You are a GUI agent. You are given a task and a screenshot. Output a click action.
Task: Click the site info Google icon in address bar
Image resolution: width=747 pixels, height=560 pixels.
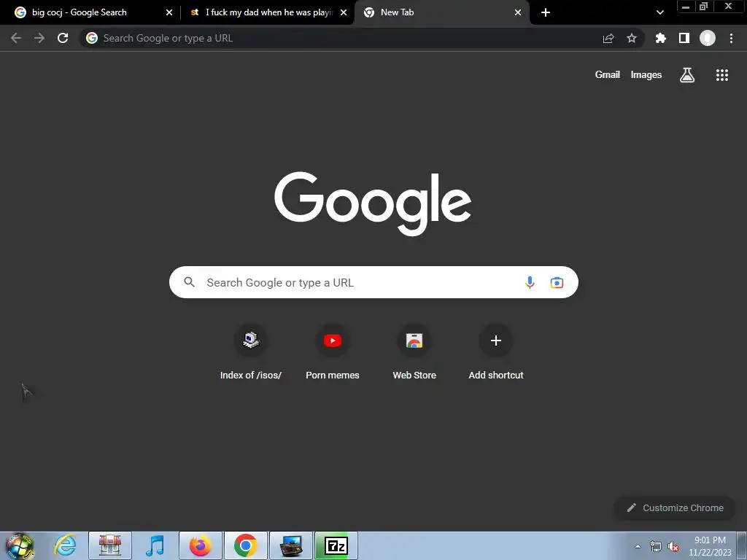[92, 38]
